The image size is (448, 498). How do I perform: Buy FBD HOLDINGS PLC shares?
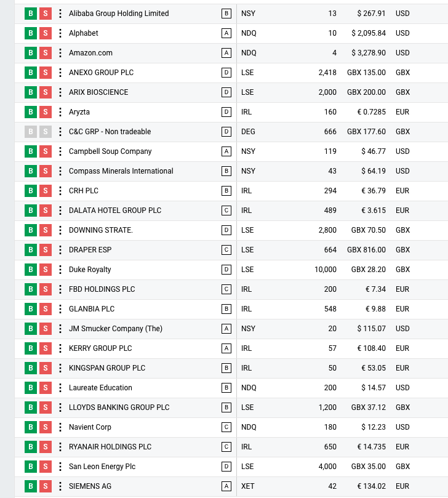31,289
